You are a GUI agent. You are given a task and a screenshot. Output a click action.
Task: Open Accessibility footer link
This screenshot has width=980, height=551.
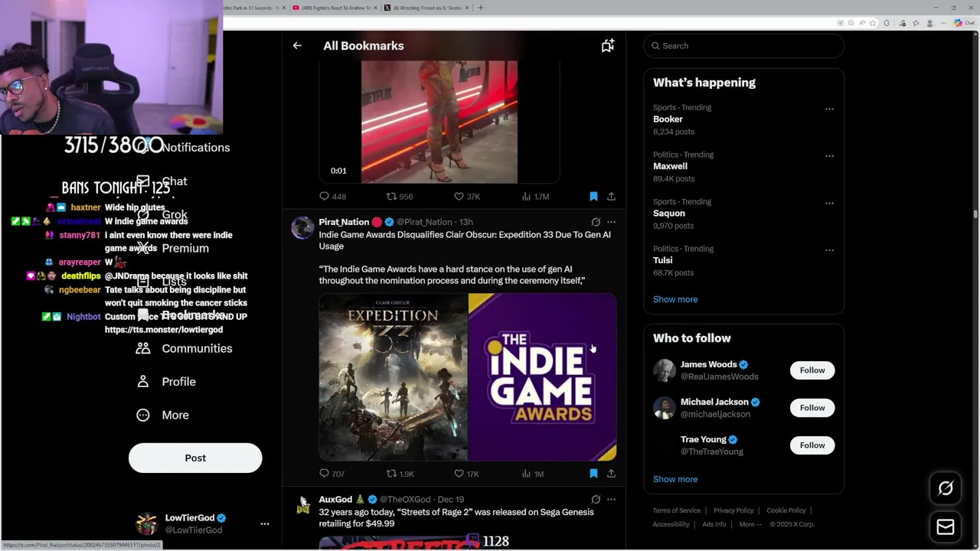pyautogui.click(x=671, y=524)
